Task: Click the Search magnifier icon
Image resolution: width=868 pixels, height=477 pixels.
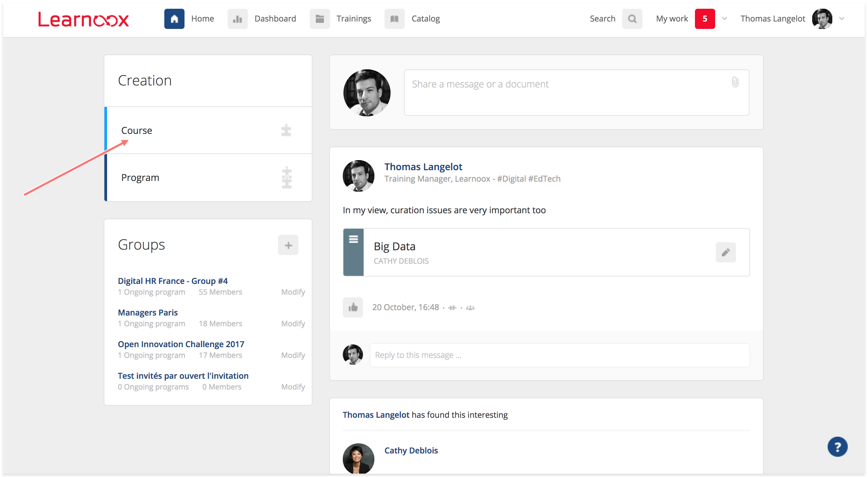Action: (632, 19)
